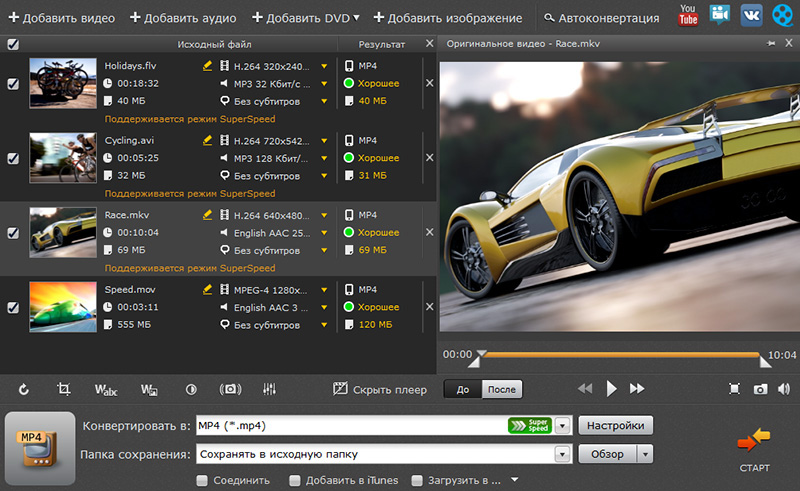Open the video stabilization tool
This screenshot has height=491, width=800.
coord(230,389)
